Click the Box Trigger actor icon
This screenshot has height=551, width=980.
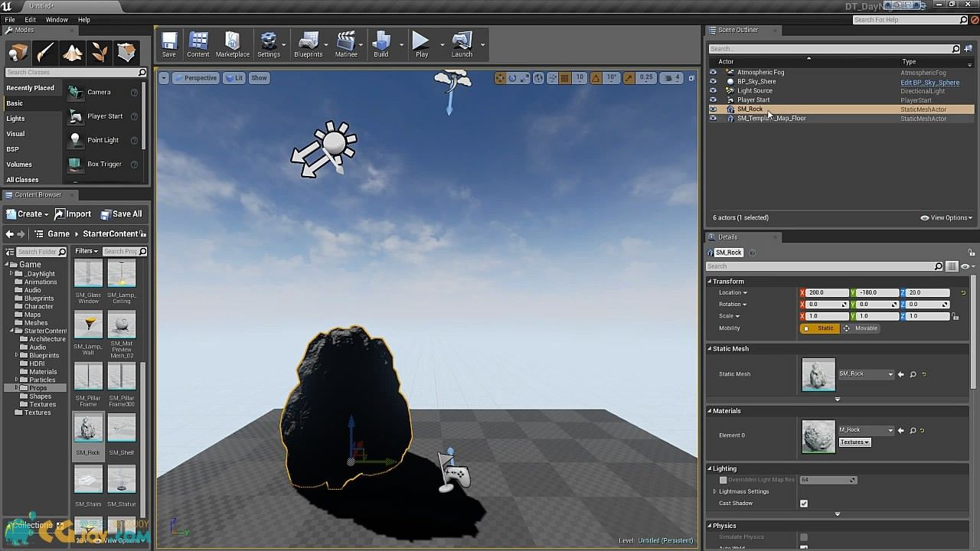coord(75,164)
